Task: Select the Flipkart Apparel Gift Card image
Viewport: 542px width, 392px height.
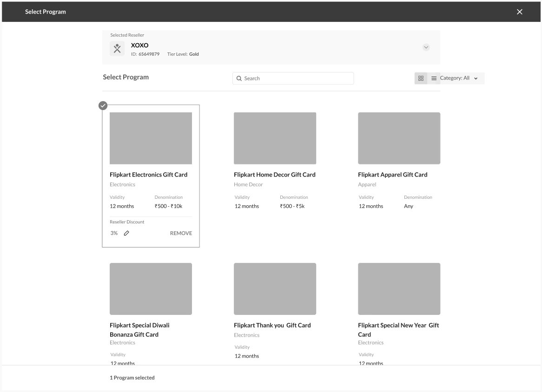Action: coord(399,138)
